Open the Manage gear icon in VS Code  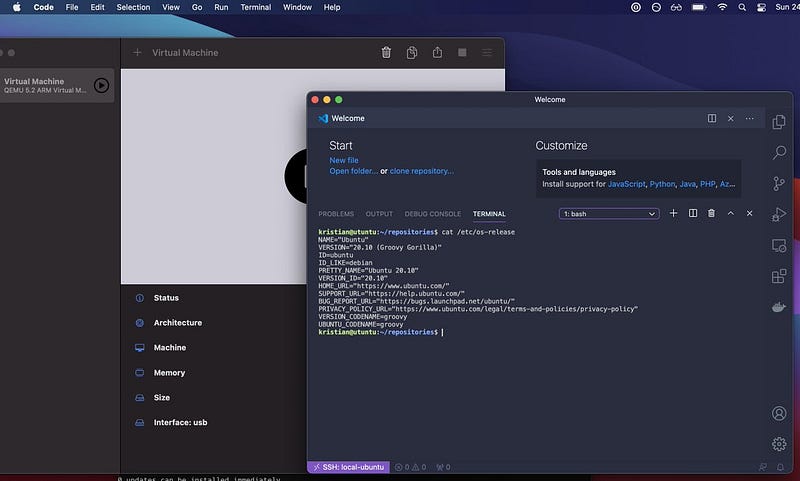[x=779, y=444]
